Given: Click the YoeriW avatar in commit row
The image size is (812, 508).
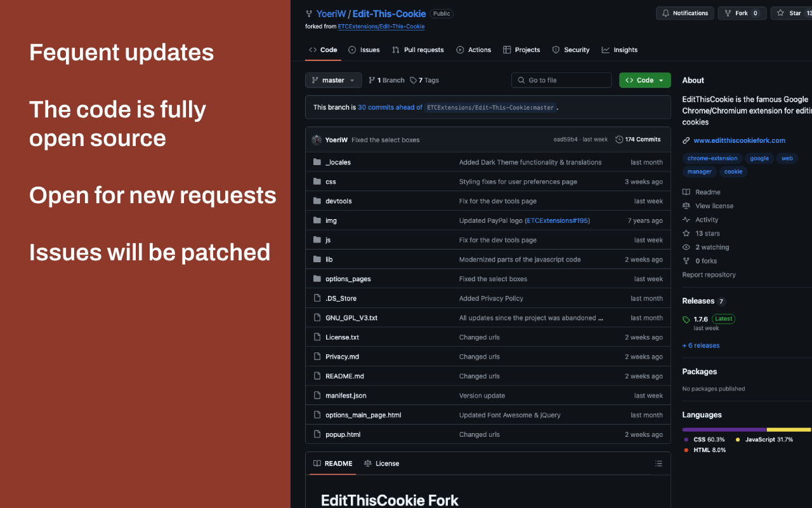Looking at the screenshot, I should point(317,140).
